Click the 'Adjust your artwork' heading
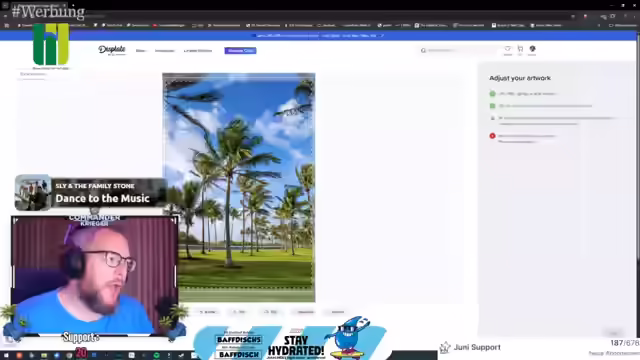Viewport: 640px width, 360px height. click(x=520, y=78)
